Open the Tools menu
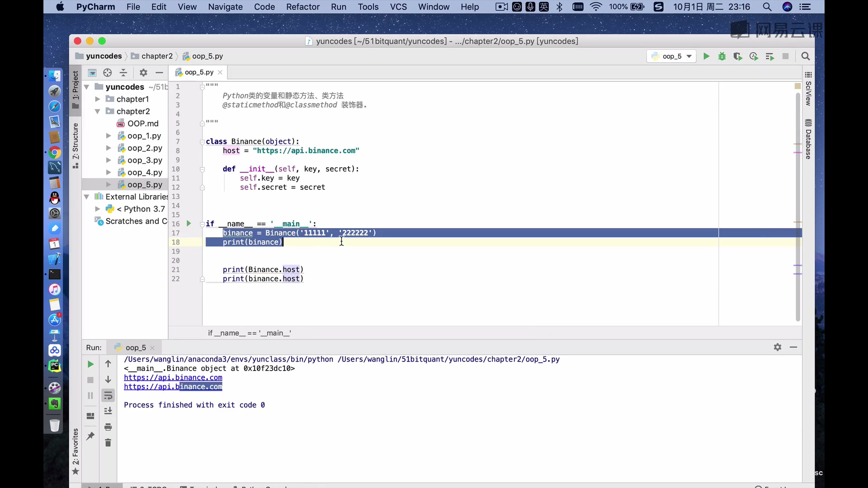The width and height of the screenshot is (868, 488). point(368,7)
